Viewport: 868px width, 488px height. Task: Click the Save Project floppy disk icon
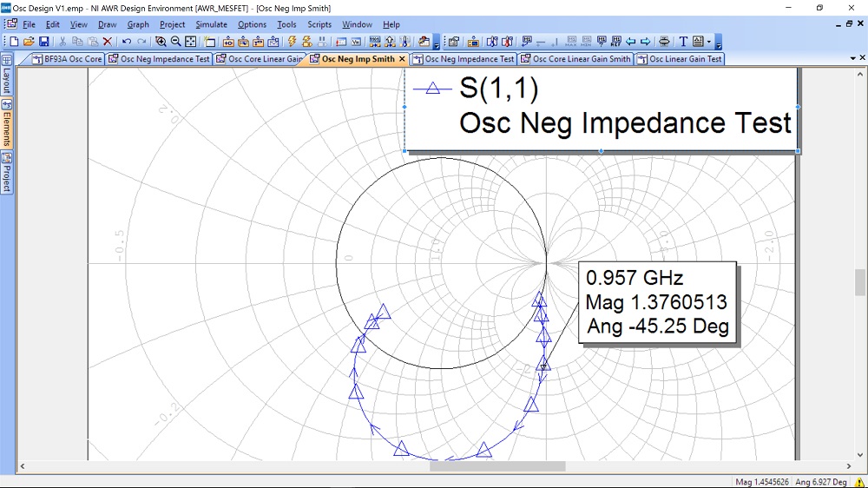[x=43, y=41]
